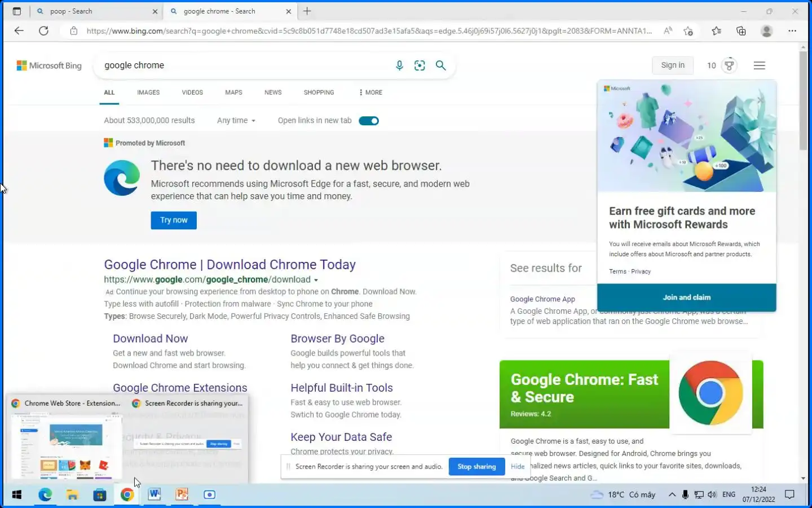Open Google Chrome App related result
812x508 pixels.
(542, 299)
